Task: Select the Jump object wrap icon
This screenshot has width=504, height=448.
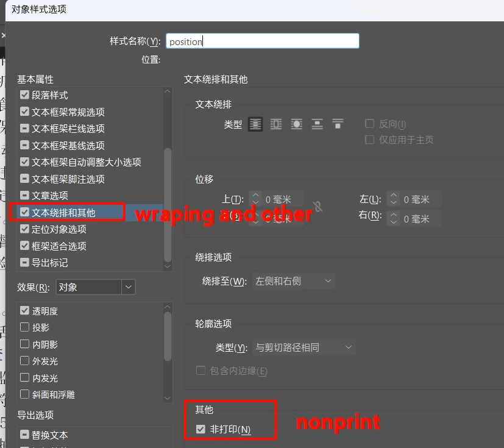Action: (317, 124)
